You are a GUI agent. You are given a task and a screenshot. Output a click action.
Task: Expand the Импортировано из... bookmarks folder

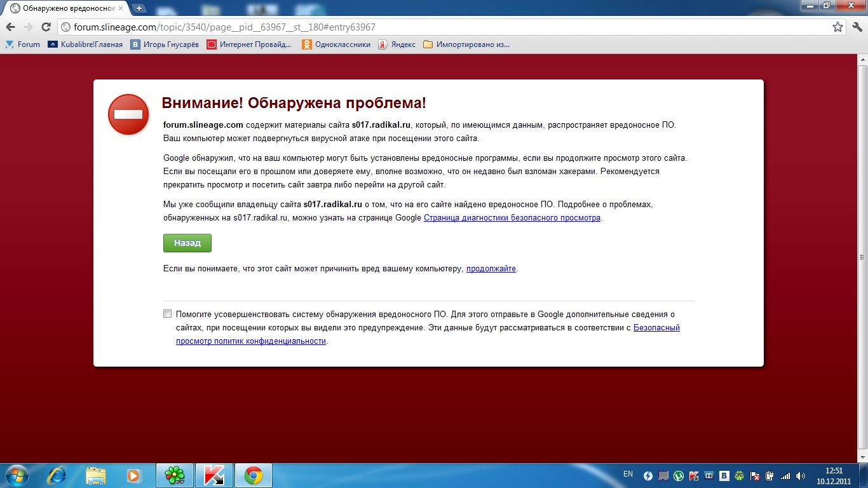click(x=466, y=44)
